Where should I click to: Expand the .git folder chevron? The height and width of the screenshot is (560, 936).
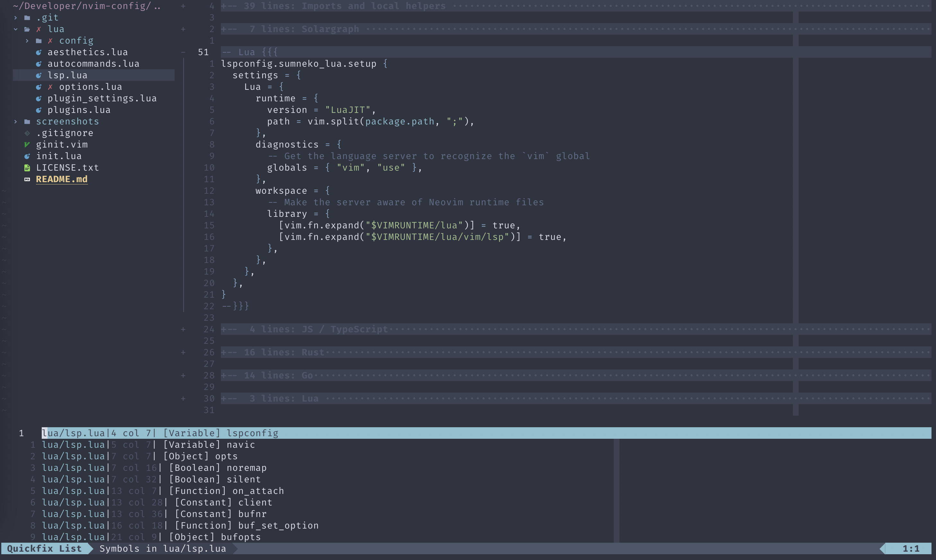point(15,18)
